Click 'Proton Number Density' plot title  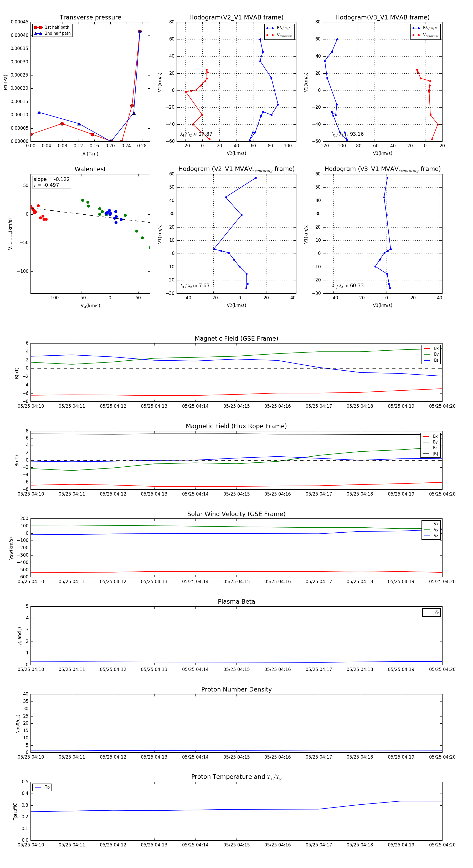tap(236, 689)
